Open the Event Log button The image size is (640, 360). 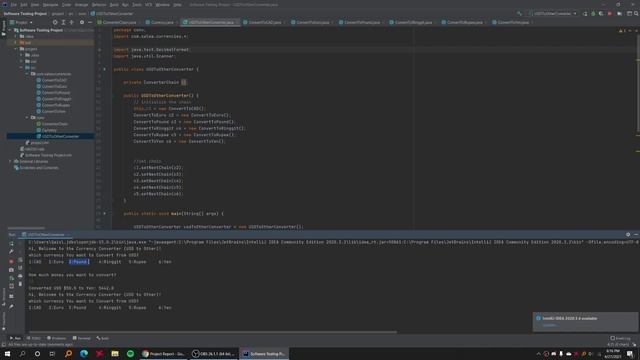click(620, 338)
